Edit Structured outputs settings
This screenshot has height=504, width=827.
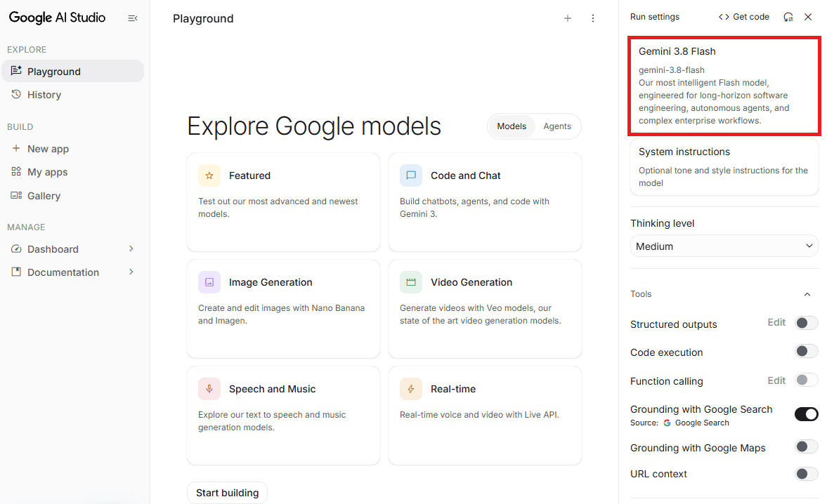click(x=776, y=322)
